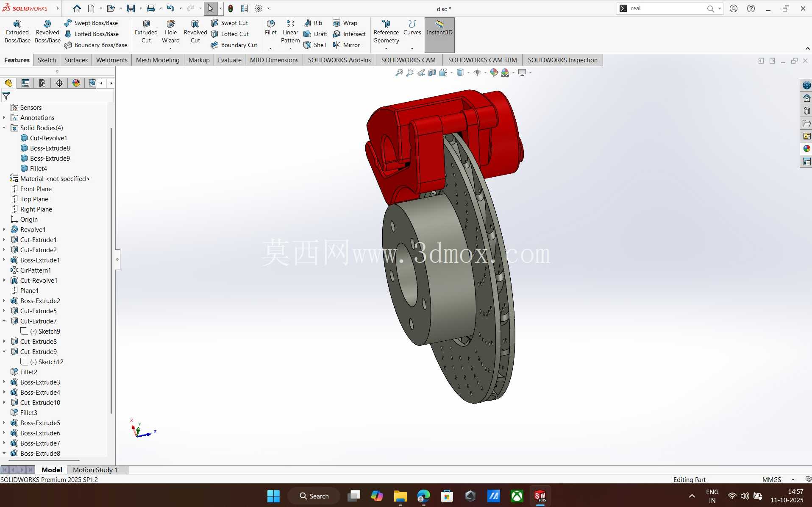812x507 pixels.
Task: Open the Curves tool
Action: [x=412, y=28]
